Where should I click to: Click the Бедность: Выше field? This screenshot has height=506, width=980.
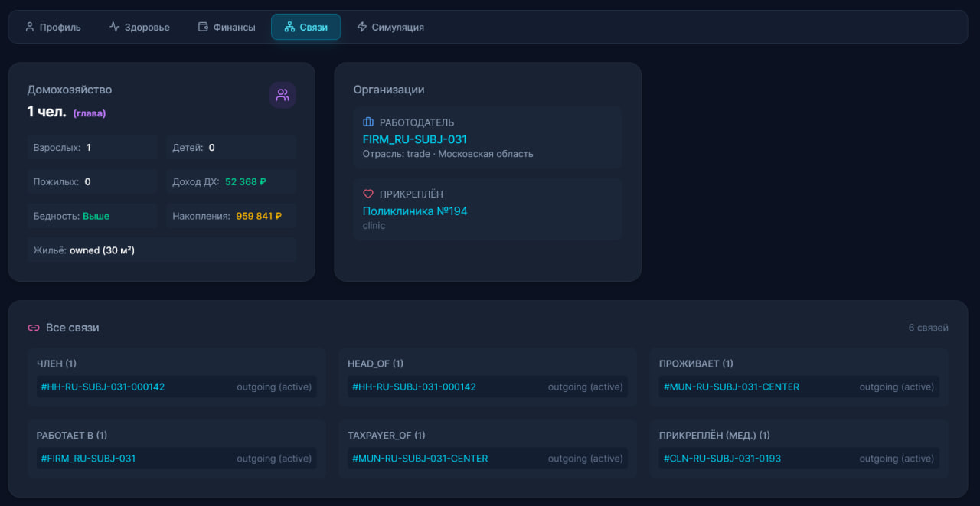tap(92, 217)
